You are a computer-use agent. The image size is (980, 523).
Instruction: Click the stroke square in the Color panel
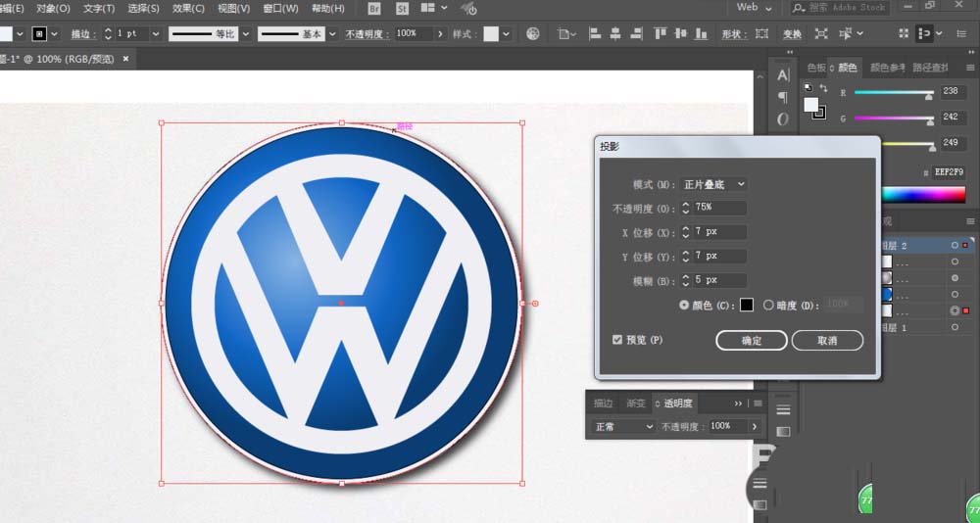pos(819,113)
